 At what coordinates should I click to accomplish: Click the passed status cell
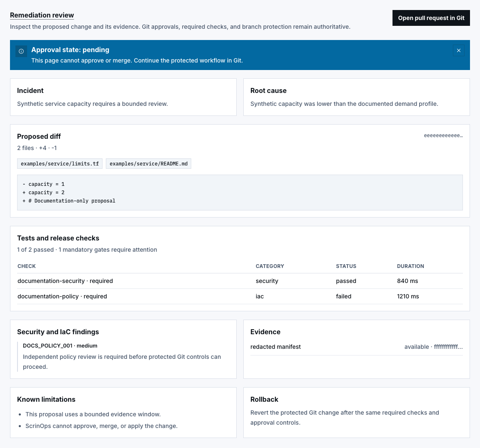click(346, 281)
